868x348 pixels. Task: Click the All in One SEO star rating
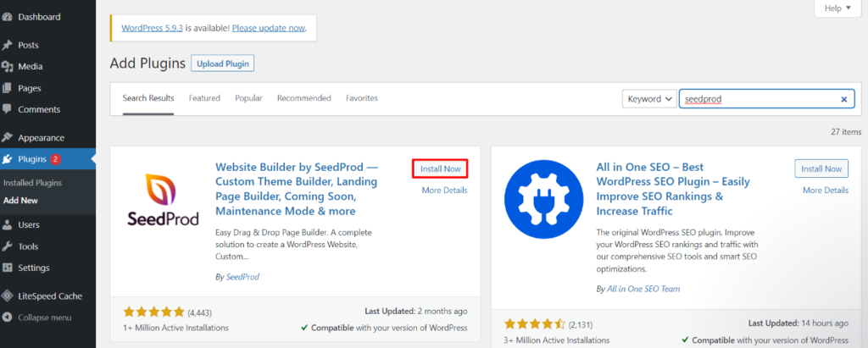click(x=535, y=323)
